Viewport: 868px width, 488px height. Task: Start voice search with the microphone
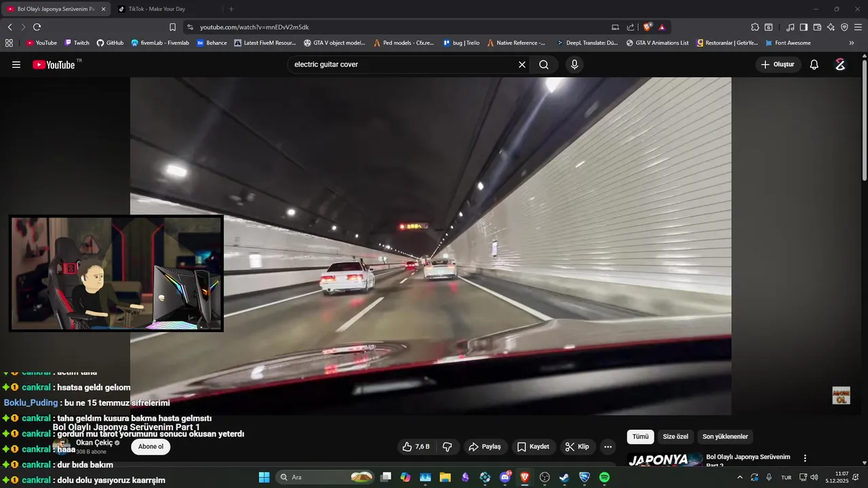tap(574, 64)
